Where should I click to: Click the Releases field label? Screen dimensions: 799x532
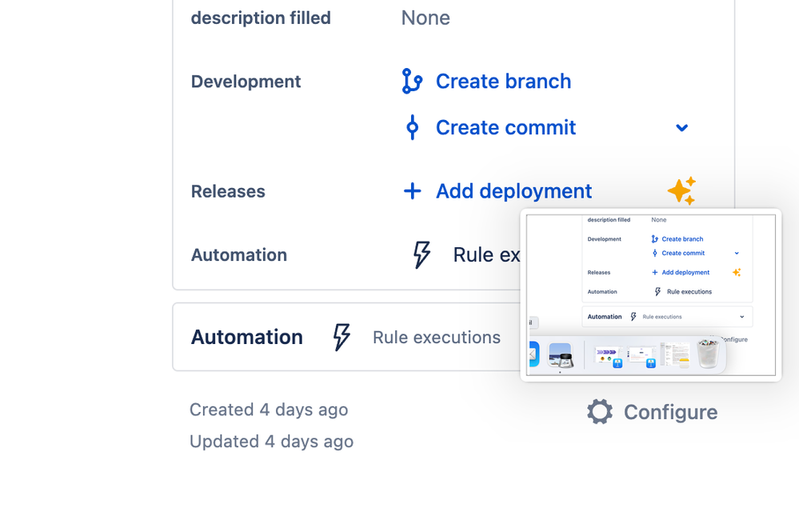coord(228,192)
